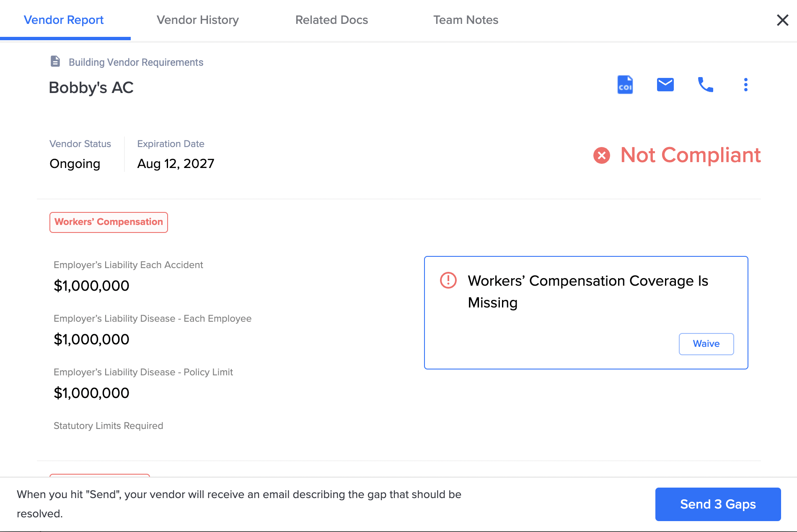This screenshot has height=532, width=797.
Task: Click the document icon beside Building Vendor Requirements
Action: pyautogui.click(x=55, y=61)
